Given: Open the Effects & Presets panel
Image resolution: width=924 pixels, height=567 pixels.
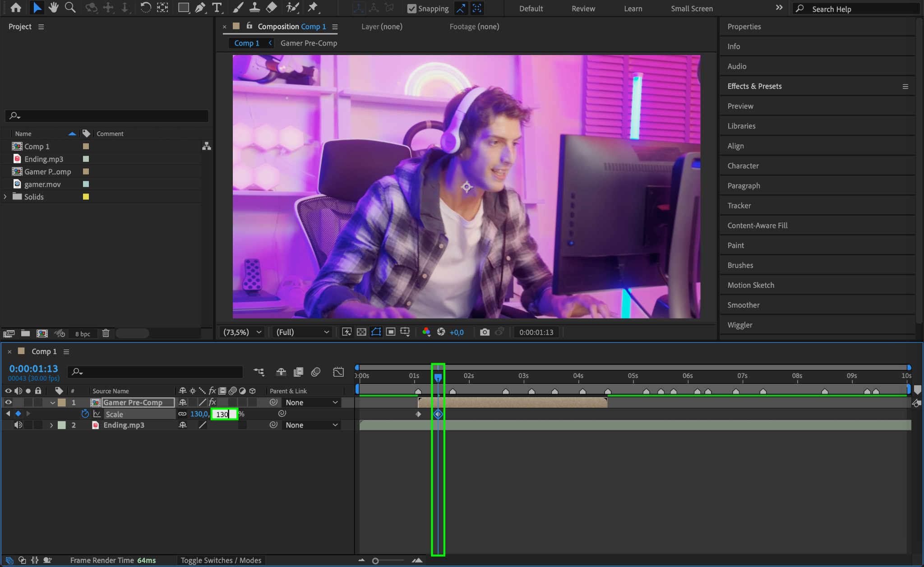Looking at the screenshot, I should 754,86.
